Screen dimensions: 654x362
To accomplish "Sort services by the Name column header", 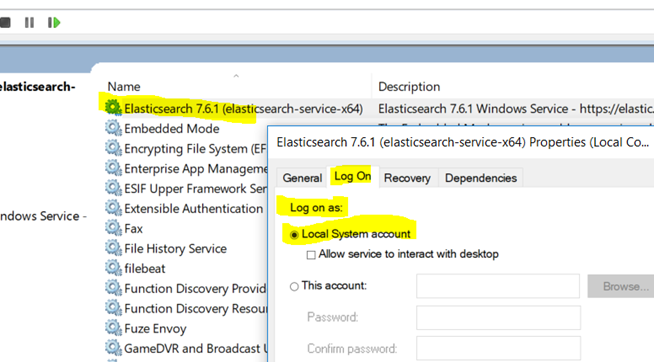I will (123, 86).
